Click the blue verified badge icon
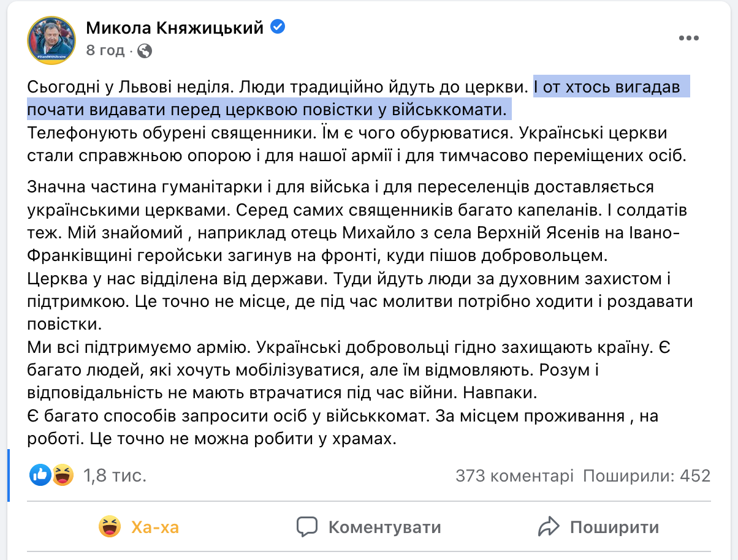 pyautogui.click(x=278, y=27)
